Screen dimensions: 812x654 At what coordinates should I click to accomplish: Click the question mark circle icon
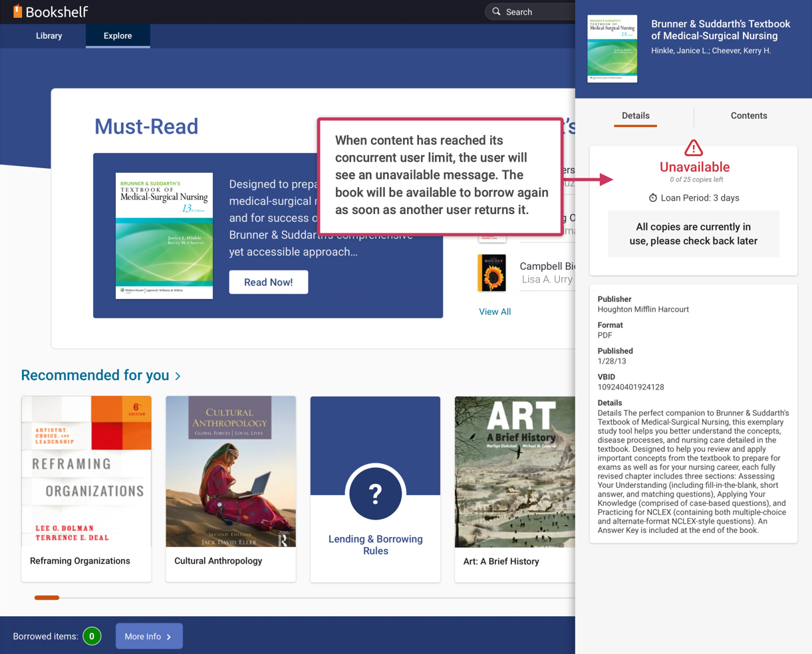coord(375,493)
